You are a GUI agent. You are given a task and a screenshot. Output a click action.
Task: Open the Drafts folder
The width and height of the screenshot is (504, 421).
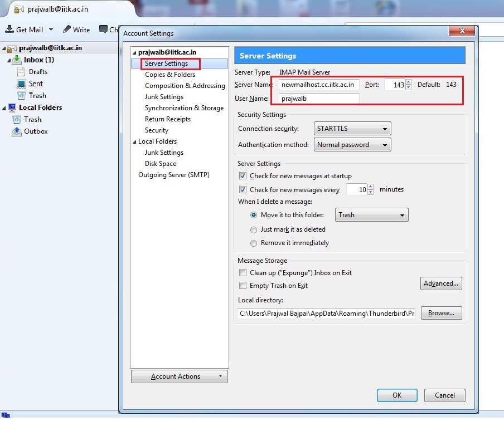click(38, 72)
